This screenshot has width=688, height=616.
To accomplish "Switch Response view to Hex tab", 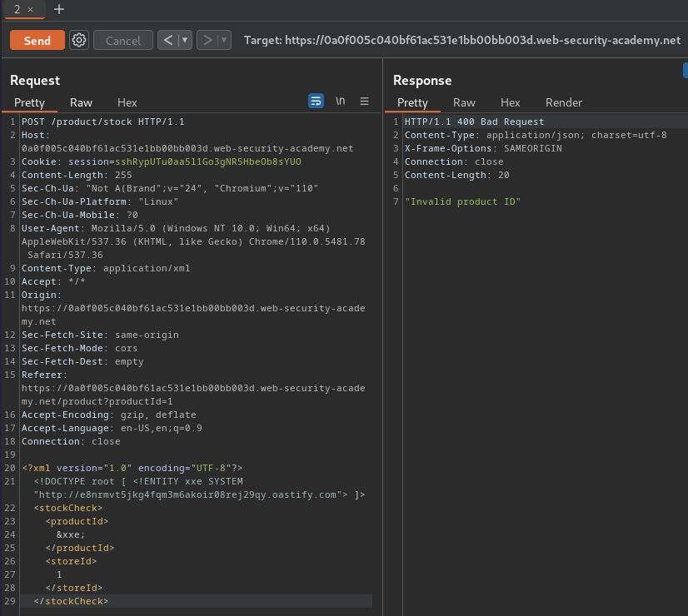I will 511,102.
